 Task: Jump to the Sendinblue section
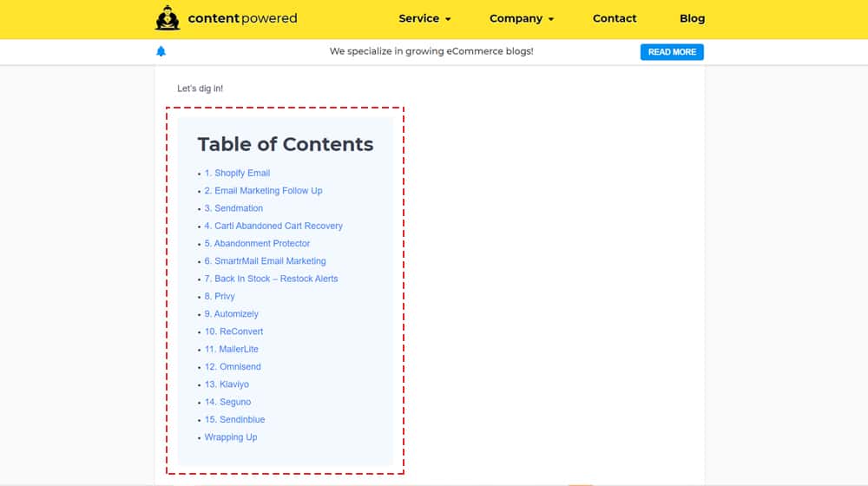(x=234, y=420)
